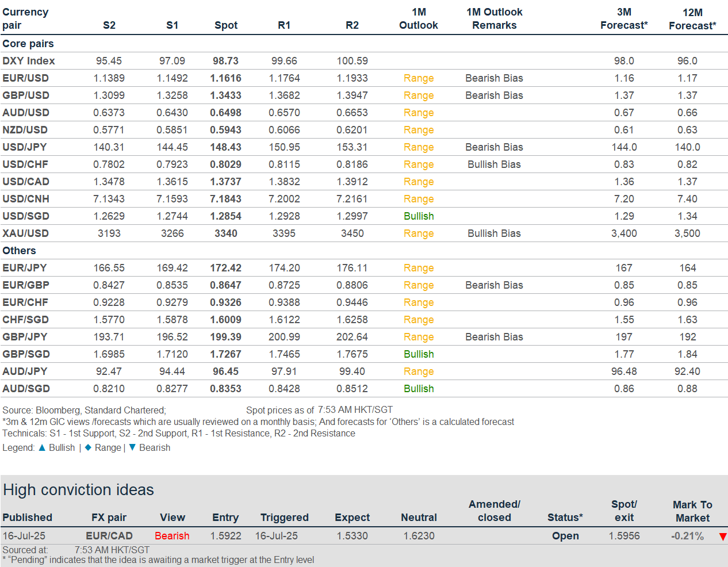Click the USD/JPY spot value 148.43
Image resolution: width=728 pixels, height=567 pixels.
click(x=226, y=147)
